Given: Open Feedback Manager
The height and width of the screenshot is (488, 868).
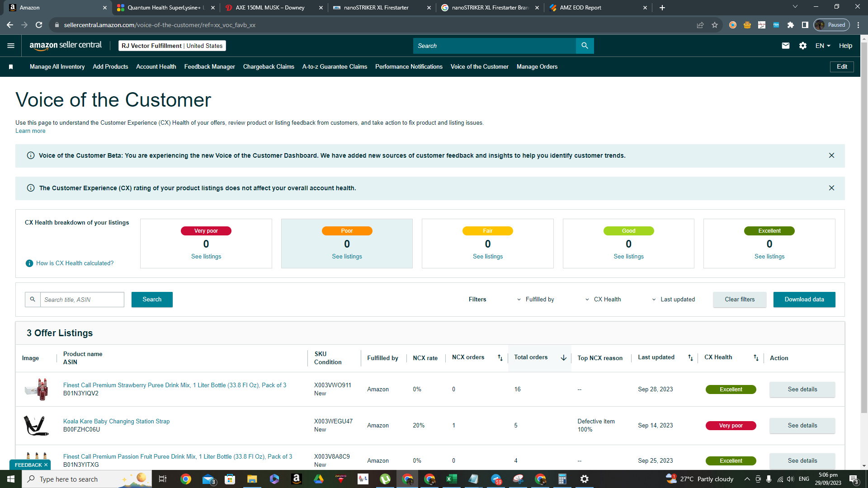Looking at the screenshot, I should (209, 67).
